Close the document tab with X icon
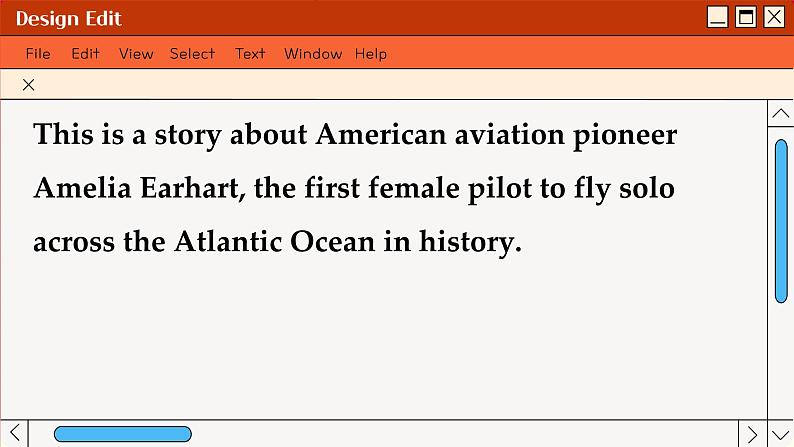The image size is (794, 447). [29, 85]
